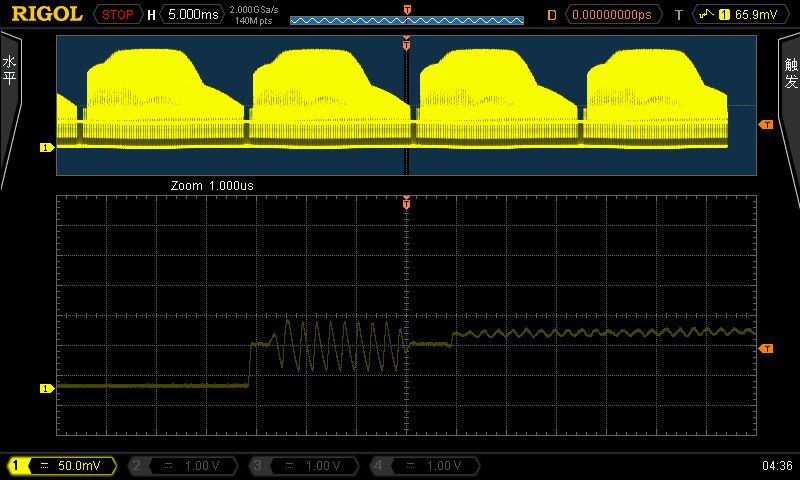Click the T trigger label in header

pyautogui.click(x=679, y=15)
